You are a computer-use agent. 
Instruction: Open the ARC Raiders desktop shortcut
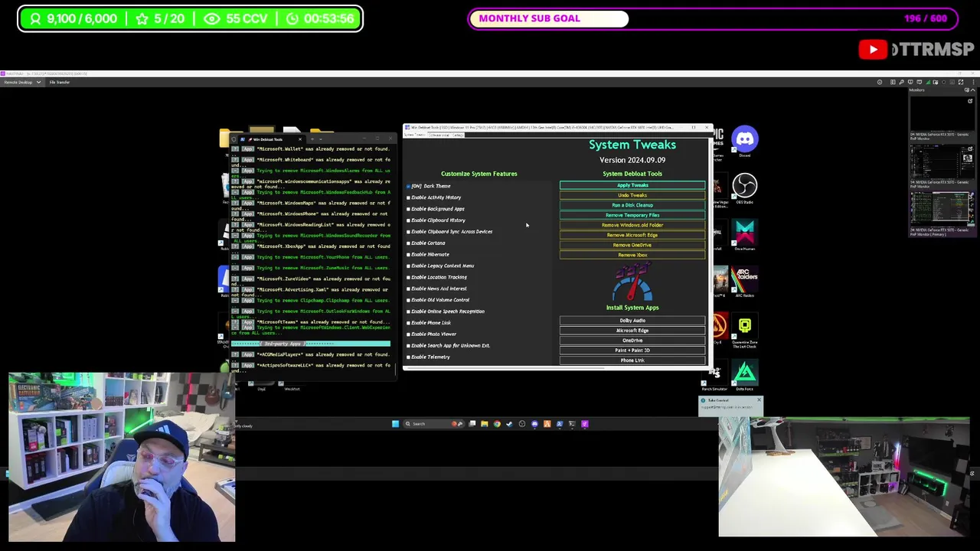tap(745, 281)
